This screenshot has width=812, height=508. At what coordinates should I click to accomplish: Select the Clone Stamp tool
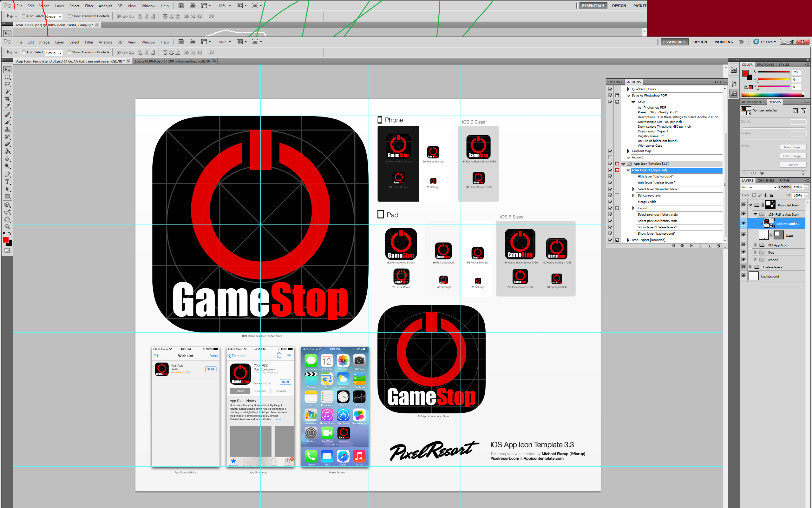click(7, 129)
